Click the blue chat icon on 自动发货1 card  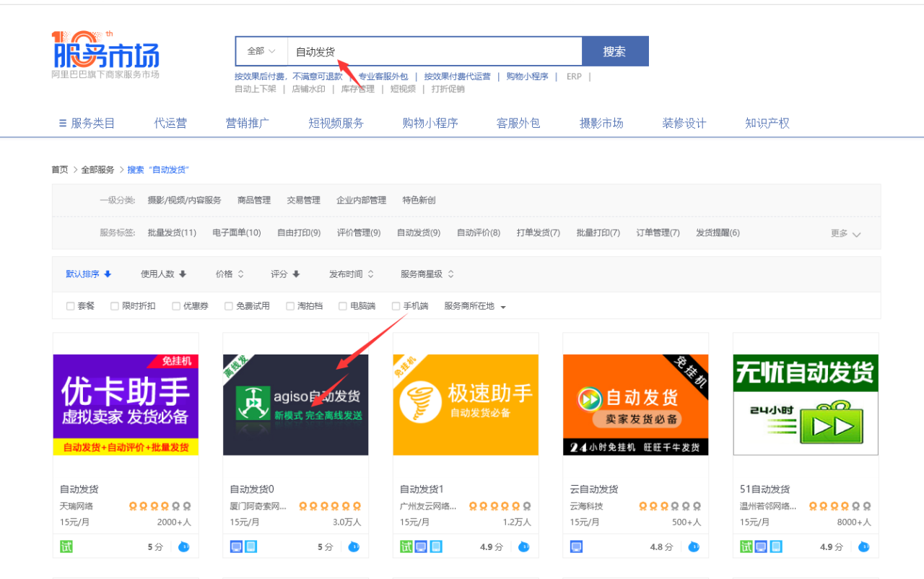coord(524,547)
